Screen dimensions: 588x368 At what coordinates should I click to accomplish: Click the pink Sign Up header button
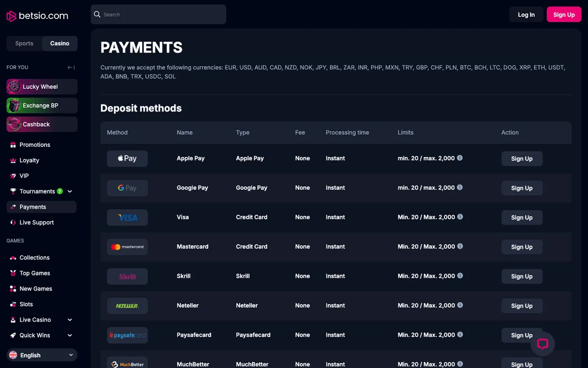point(564,15)
